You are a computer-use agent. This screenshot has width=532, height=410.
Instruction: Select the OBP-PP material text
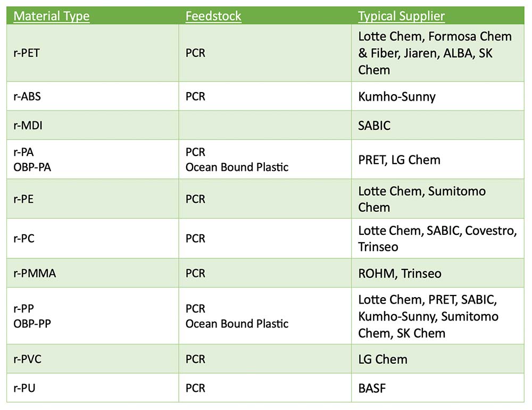click(x=32, y=324)
